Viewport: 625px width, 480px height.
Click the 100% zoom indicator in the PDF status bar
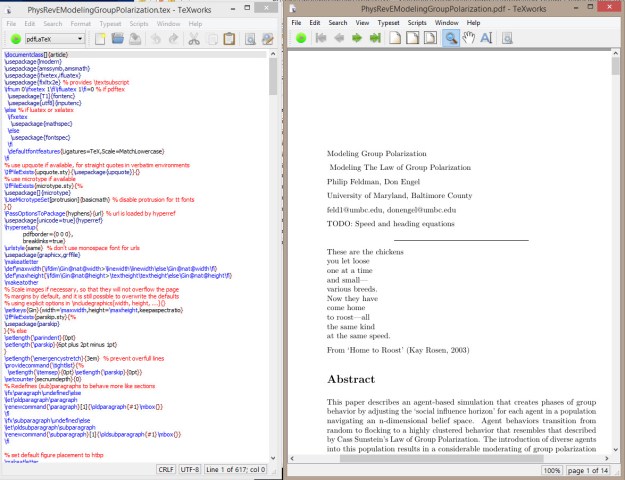(552, 470)
